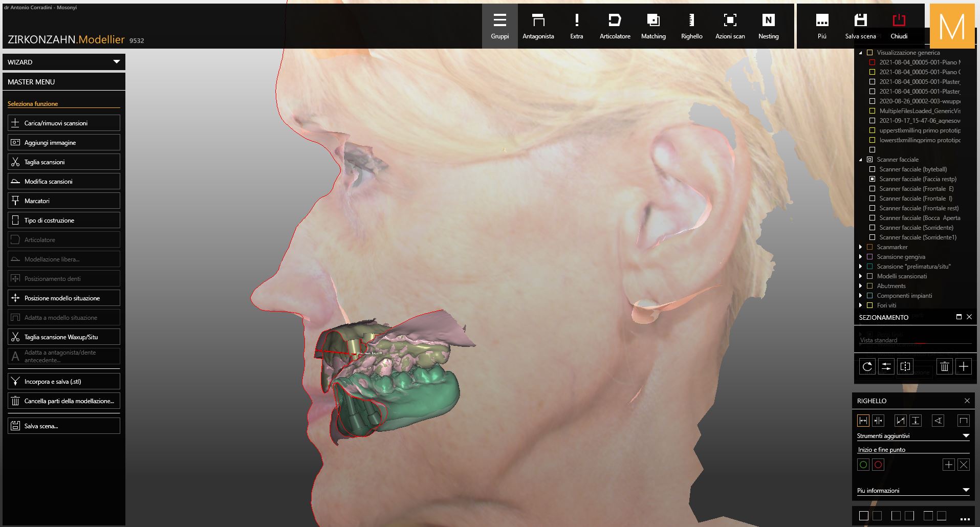Image resolution: width=980 pixels, height=527 pixels.
Task: Open the Gruppi menu
Action: 499,26
